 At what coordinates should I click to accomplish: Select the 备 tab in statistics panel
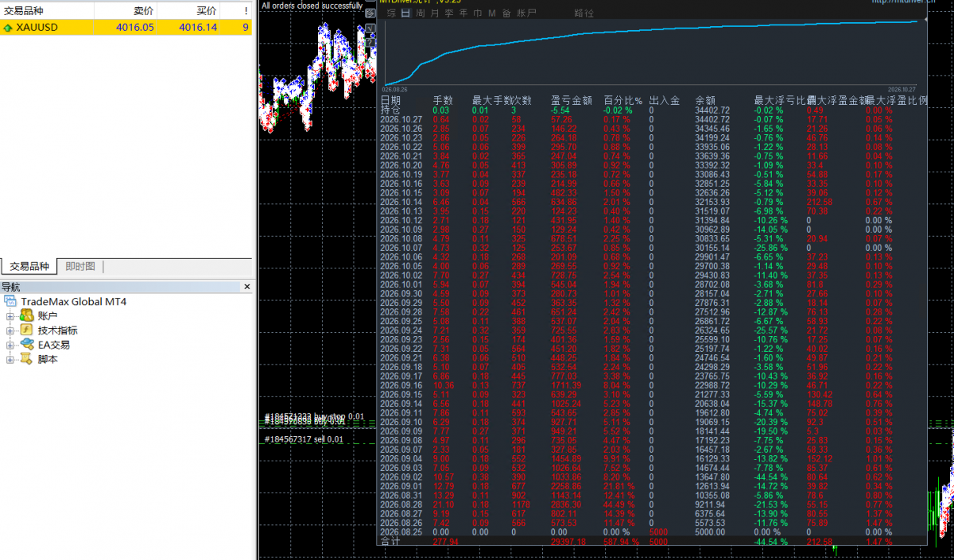point(506,14)
